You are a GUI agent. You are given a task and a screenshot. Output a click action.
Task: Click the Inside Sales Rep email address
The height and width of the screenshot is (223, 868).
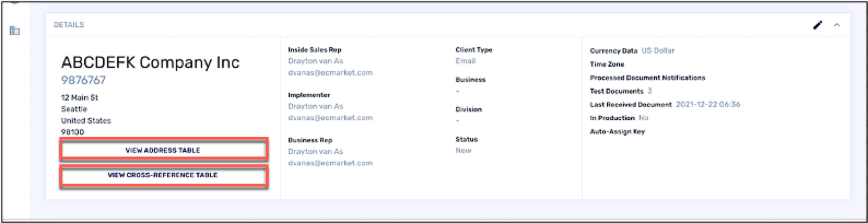[x=330, y=73]
